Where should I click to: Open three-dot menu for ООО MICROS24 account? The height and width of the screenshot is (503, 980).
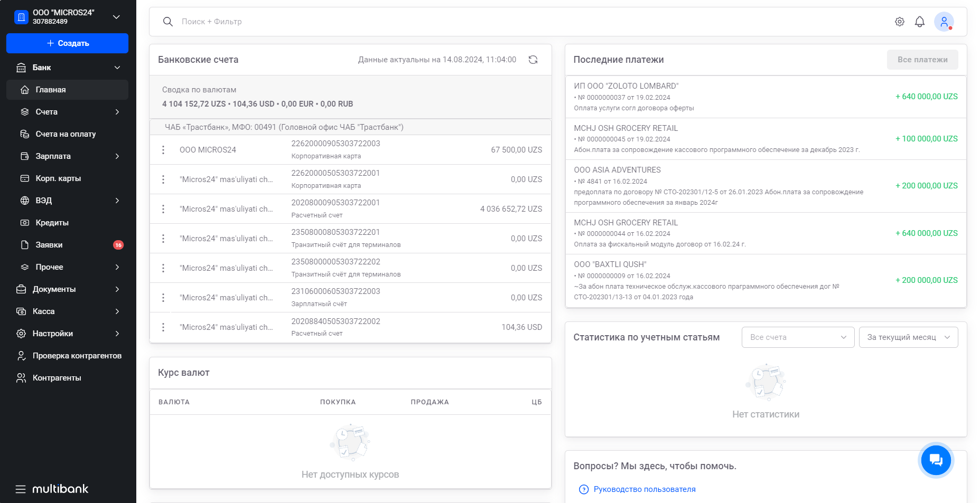(x=163, y=150)
